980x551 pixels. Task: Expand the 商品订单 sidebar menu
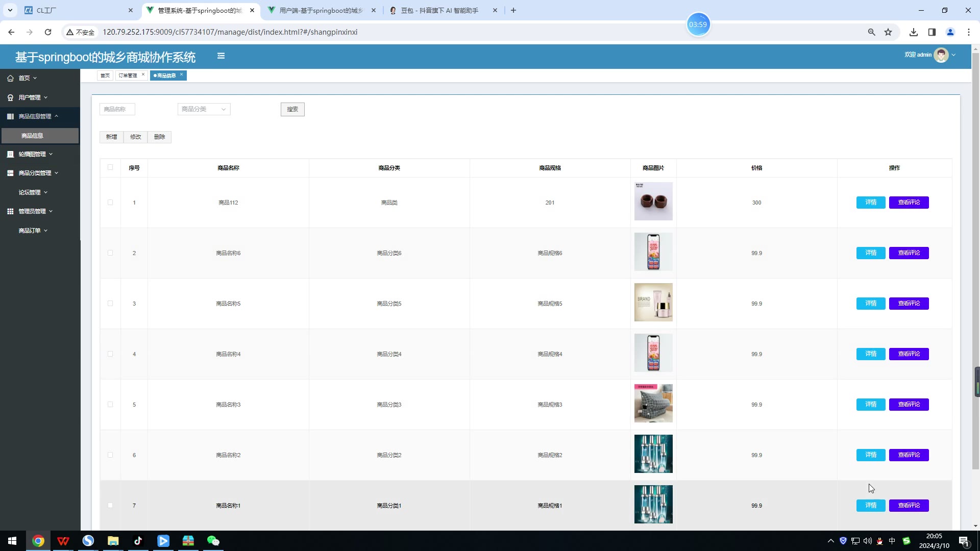tap(40, 231)
